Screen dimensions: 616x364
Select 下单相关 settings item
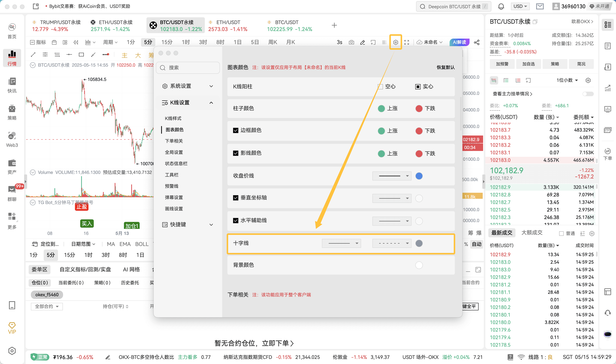coord(174,141)
